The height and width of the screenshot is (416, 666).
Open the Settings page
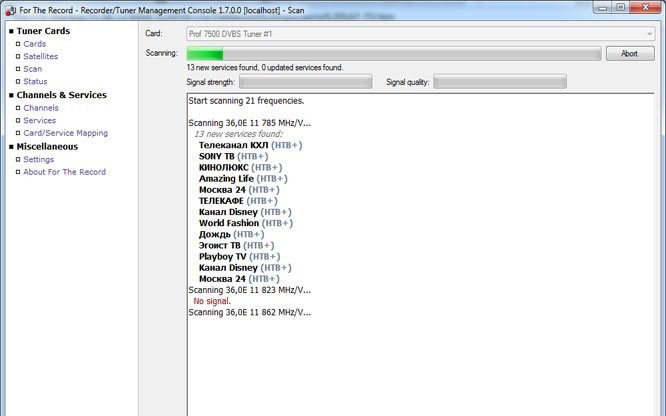[39, 159]
